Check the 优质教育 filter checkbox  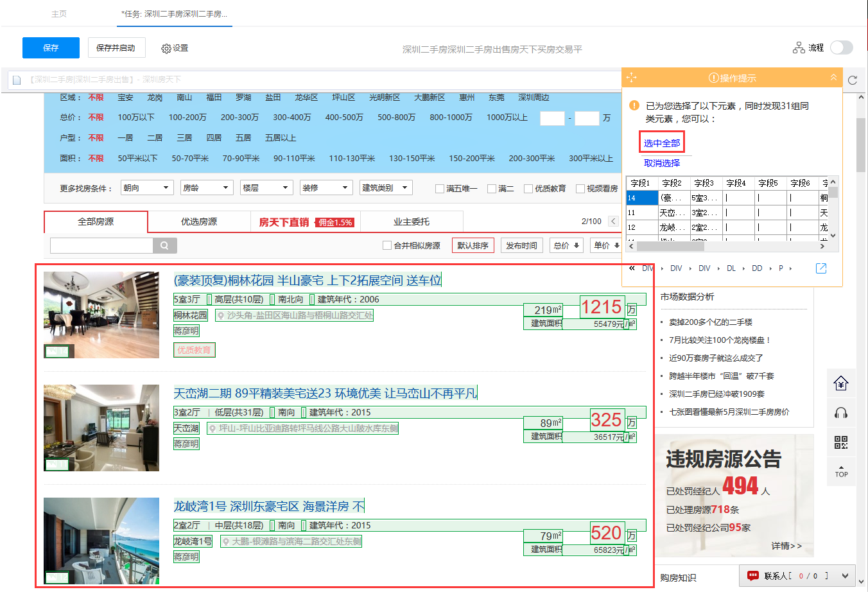[528, 189]
